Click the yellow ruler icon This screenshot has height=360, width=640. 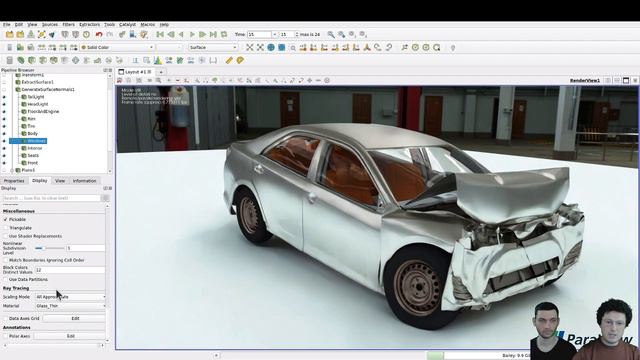tap(229, 60)
